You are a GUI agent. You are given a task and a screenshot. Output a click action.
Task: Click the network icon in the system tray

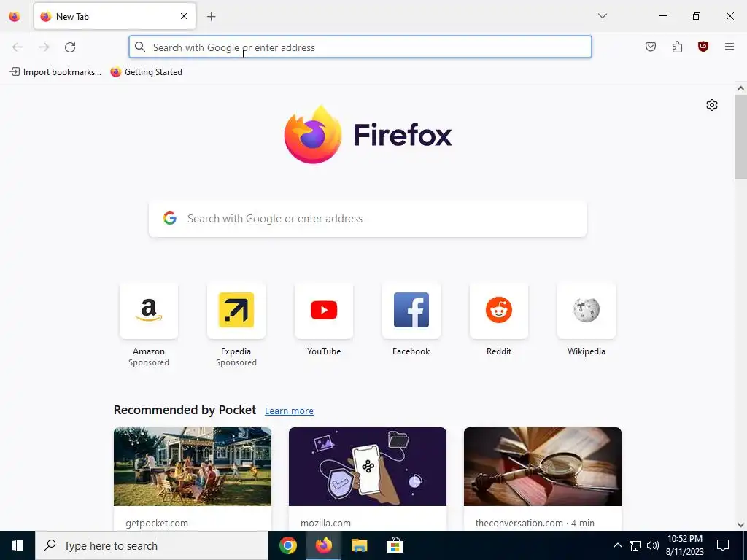click(x=635, y=545)
